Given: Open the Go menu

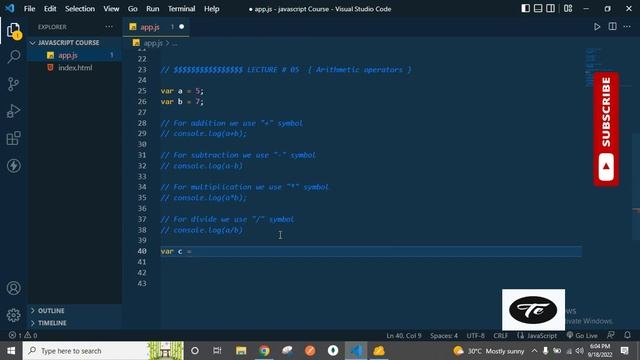Looking at the screenshot, I should coord(133,9).
